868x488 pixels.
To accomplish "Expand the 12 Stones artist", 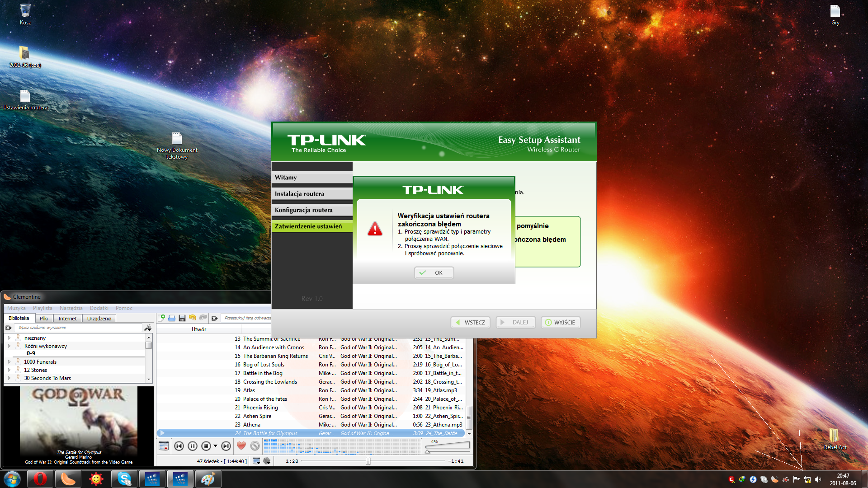I will [9, 370].
